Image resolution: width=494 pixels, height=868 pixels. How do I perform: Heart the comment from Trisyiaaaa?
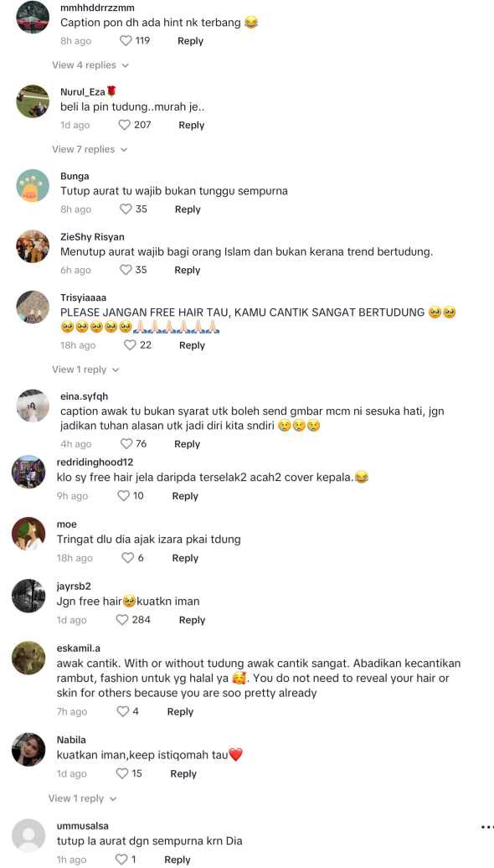pyautogui.click(x=130, y=345)
